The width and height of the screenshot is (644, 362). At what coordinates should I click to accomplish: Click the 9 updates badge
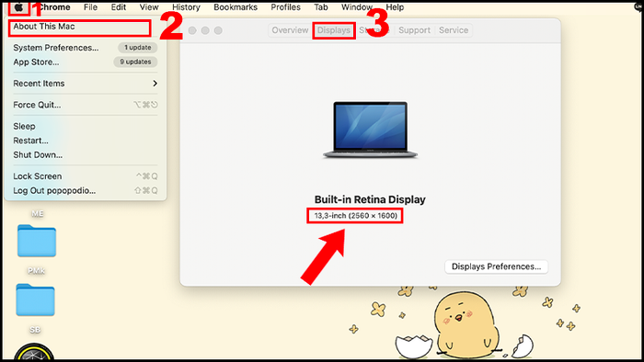pos(135,62)
